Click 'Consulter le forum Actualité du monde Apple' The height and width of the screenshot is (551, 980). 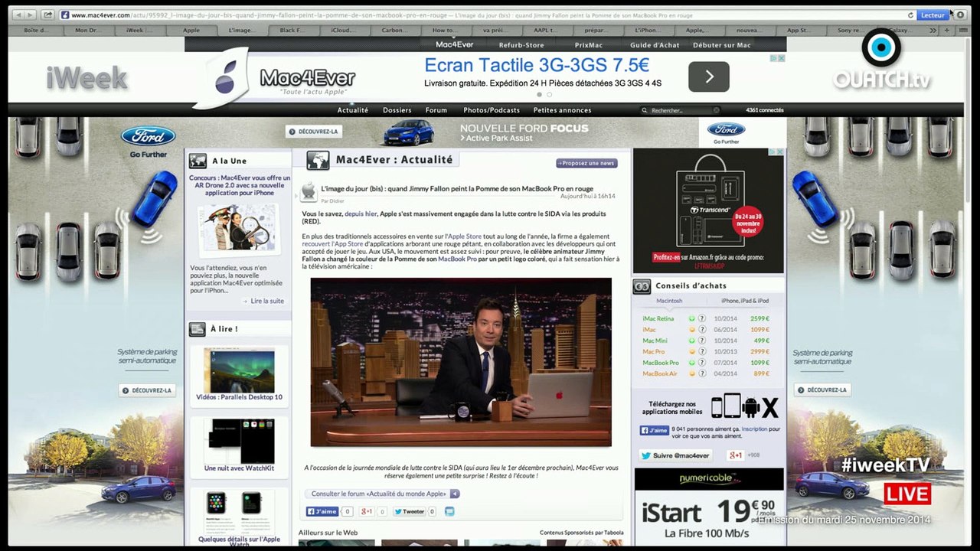(382, 494)
